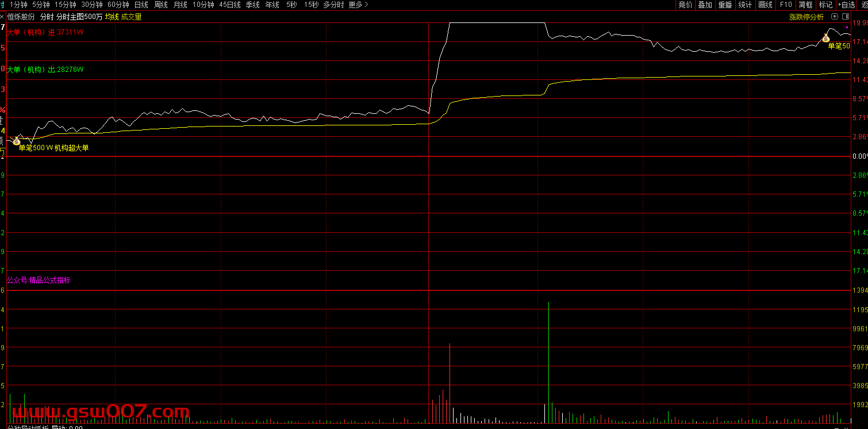This screenshot has height=429, width=868.
Task: Click the 均线 average line legend
Action: [112, 17]
